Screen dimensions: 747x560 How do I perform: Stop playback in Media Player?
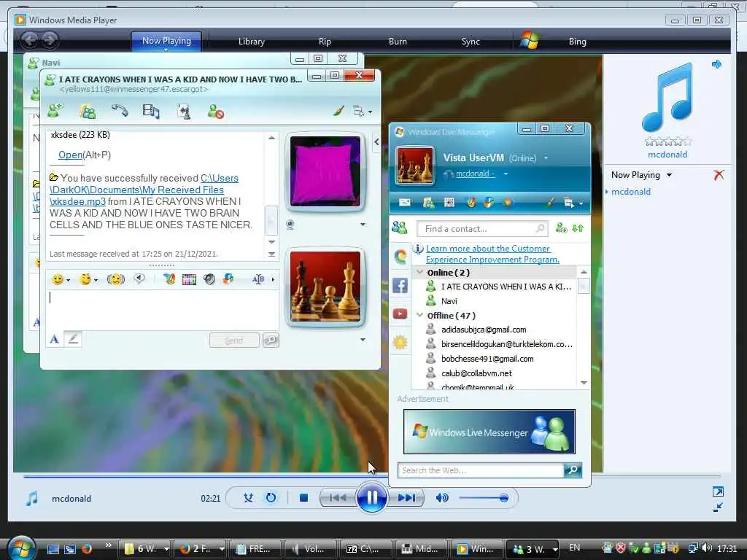click(303, 498)
